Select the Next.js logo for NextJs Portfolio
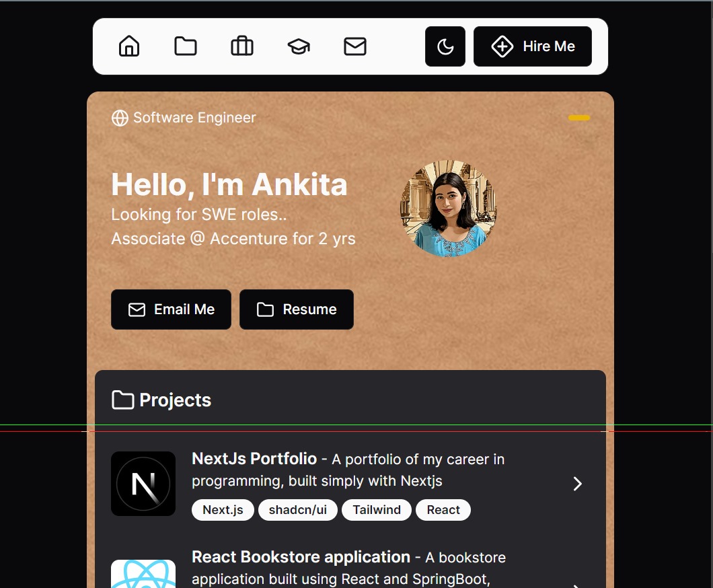This screenshot has width=713, height=588. point(143,483)
